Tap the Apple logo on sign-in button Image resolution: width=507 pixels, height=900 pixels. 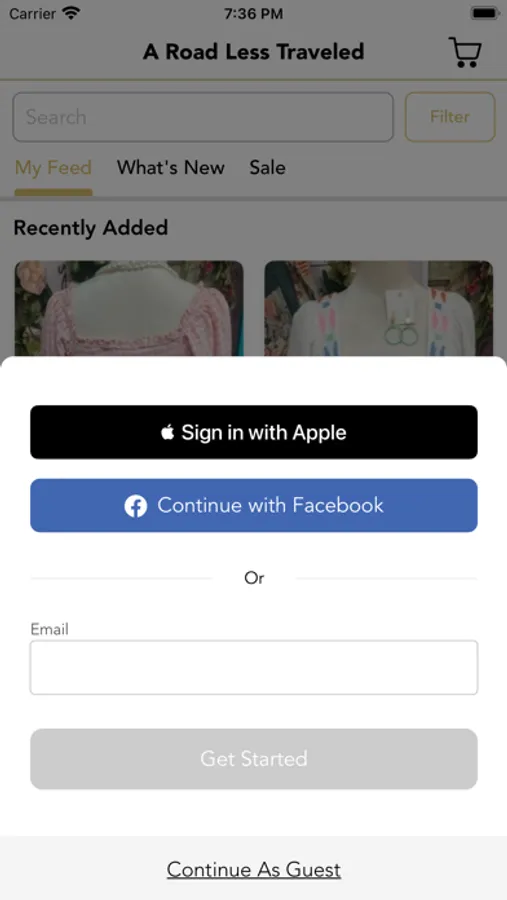[168, 432]
